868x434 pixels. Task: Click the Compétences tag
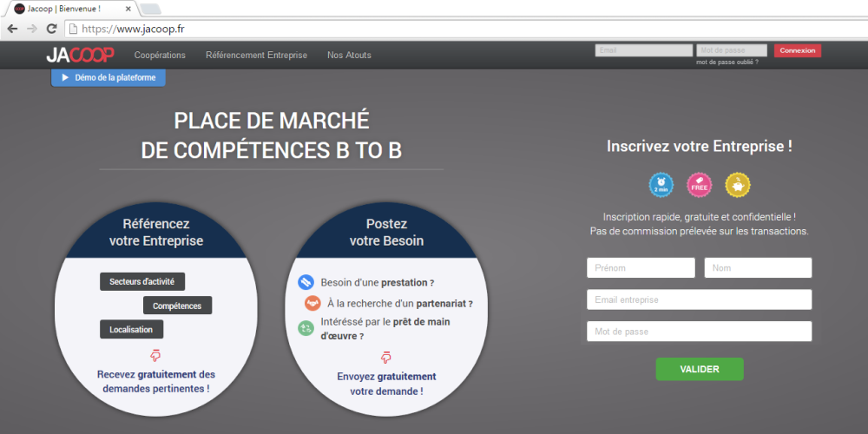(x=177, y=305)
